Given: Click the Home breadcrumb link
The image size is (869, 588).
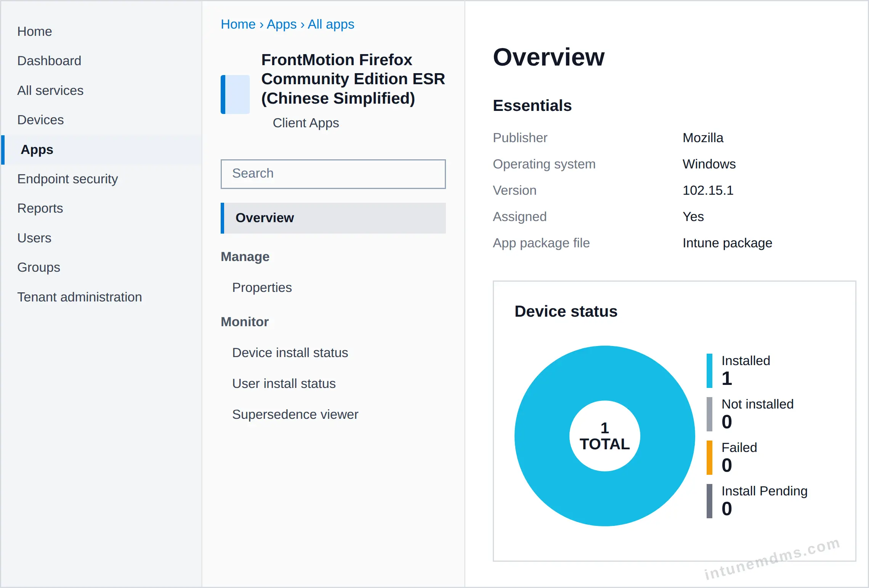Looking at the screenshot, I should (x=238, y=24).
